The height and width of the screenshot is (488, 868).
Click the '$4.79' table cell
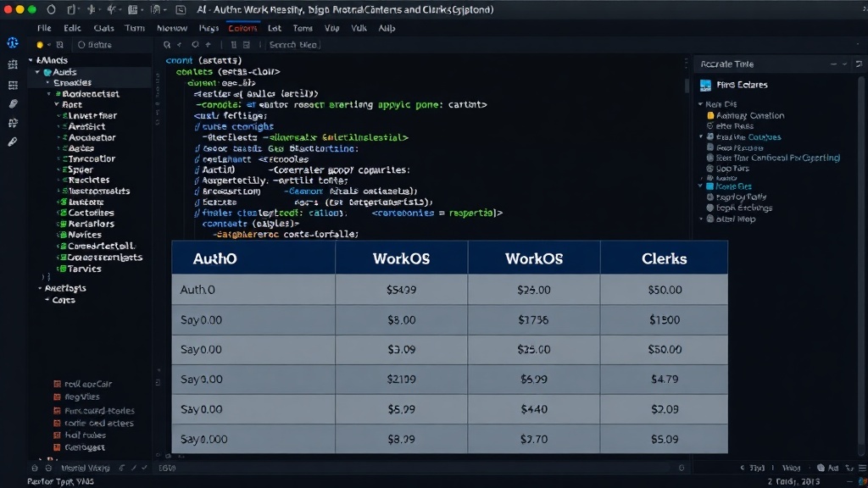pos(665,380)
